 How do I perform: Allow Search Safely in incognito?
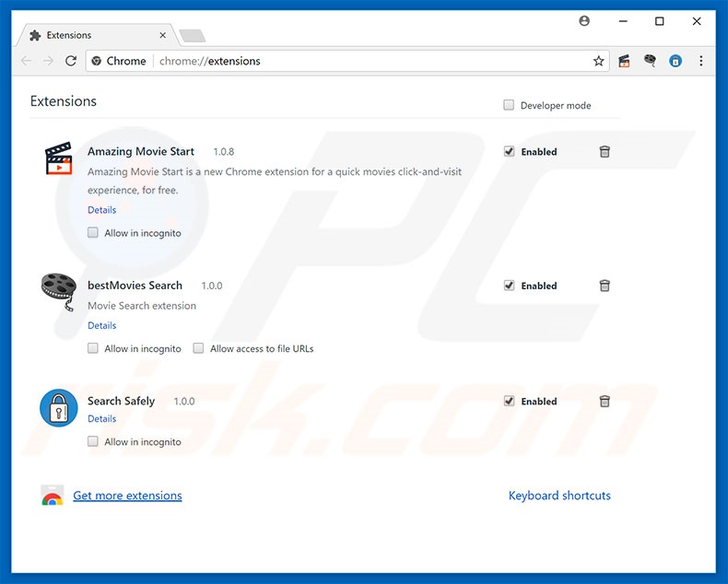coord(93,441)
